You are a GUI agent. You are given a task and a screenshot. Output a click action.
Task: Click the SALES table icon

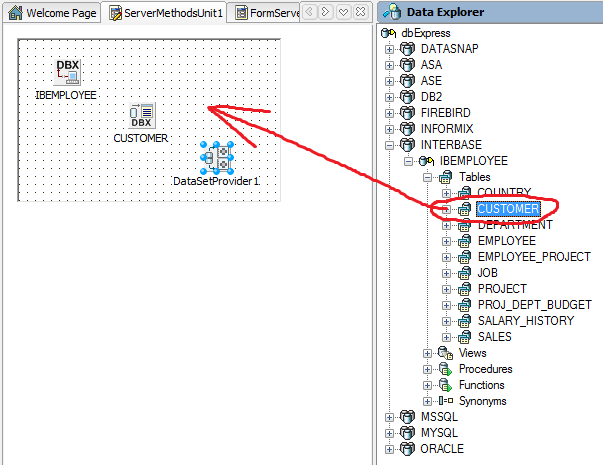pyautogui.click(x=465, y=337)
